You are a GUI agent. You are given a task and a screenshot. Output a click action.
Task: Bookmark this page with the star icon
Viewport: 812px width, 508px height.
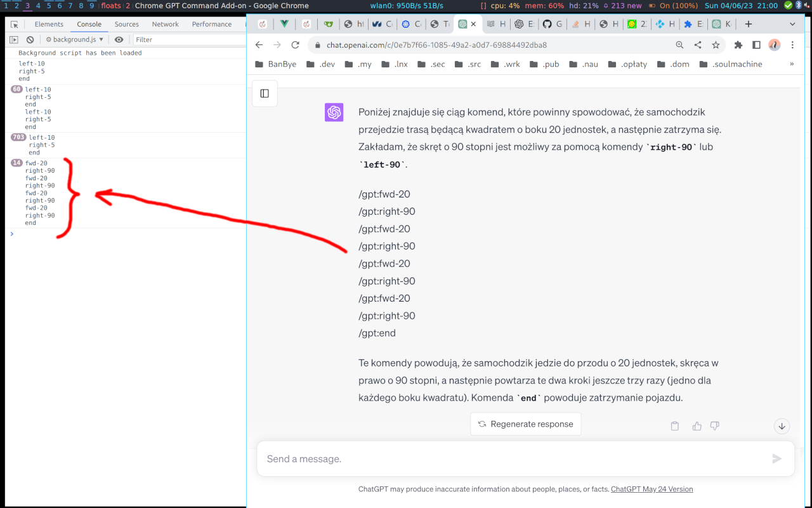716,45
